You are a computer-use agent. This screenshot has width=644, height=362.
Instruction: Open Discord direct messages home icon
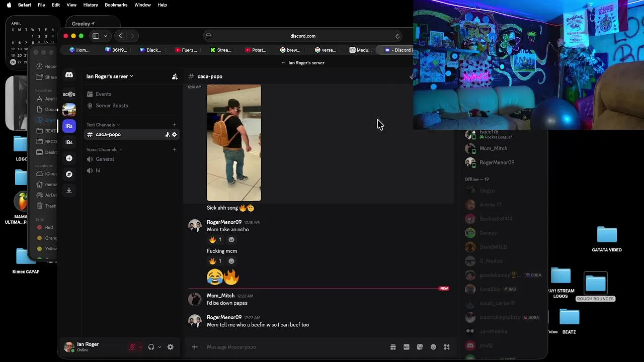coord(69,75)
